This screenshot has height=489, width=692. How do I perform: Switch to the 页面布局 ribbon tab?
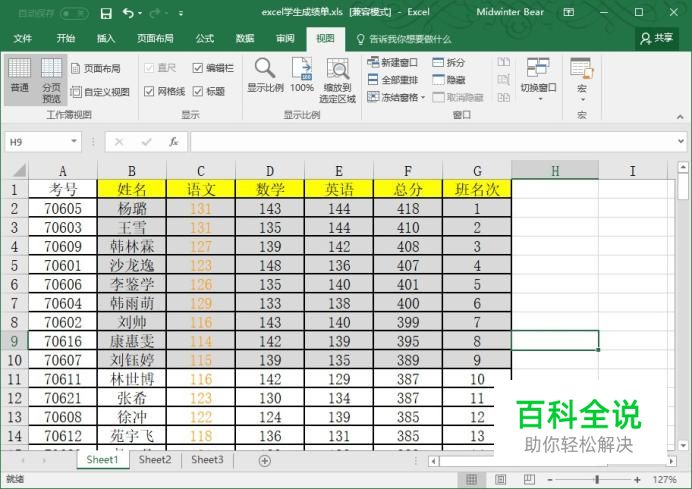155,38
